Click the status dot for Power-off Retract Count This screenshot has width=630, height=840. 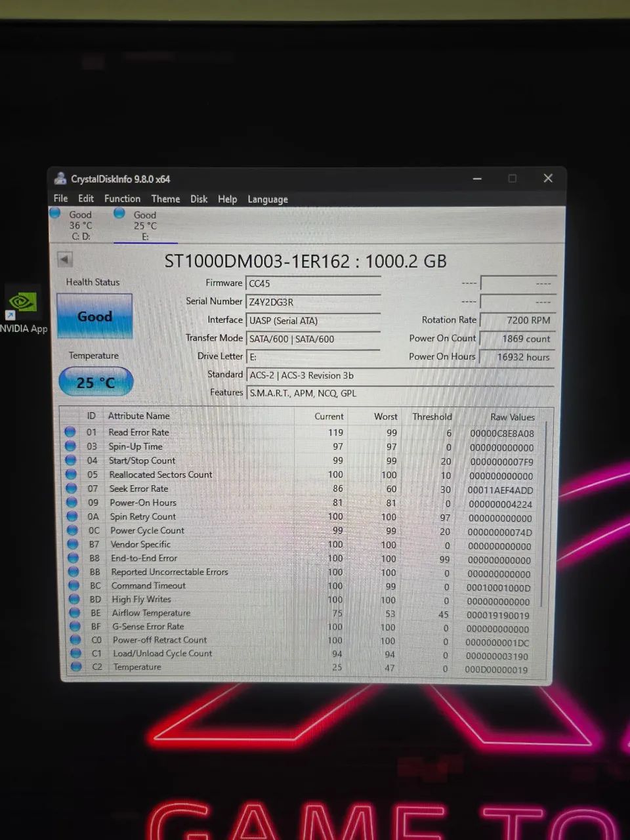pos(75,640)
